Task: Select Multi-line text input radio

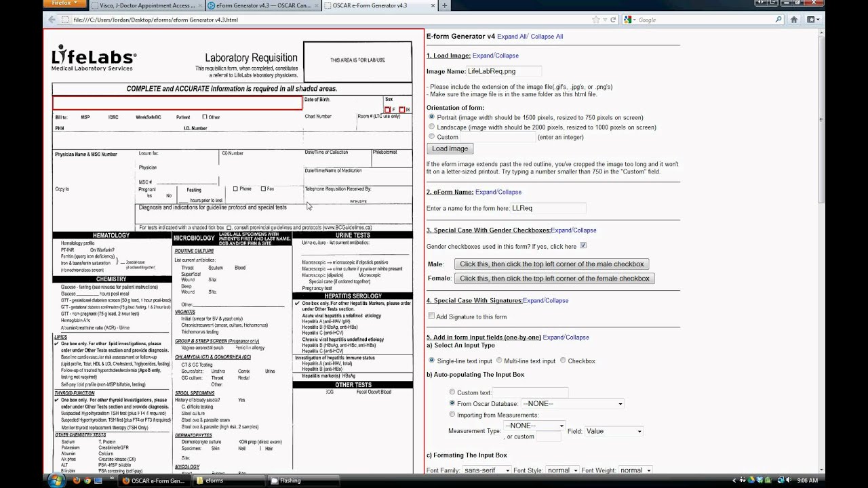Action: (x=499, y=361)
